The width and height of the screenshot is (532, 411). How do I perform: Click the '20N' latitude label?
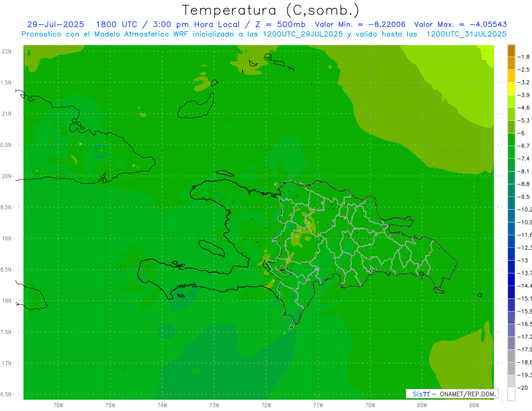point(7,176)
